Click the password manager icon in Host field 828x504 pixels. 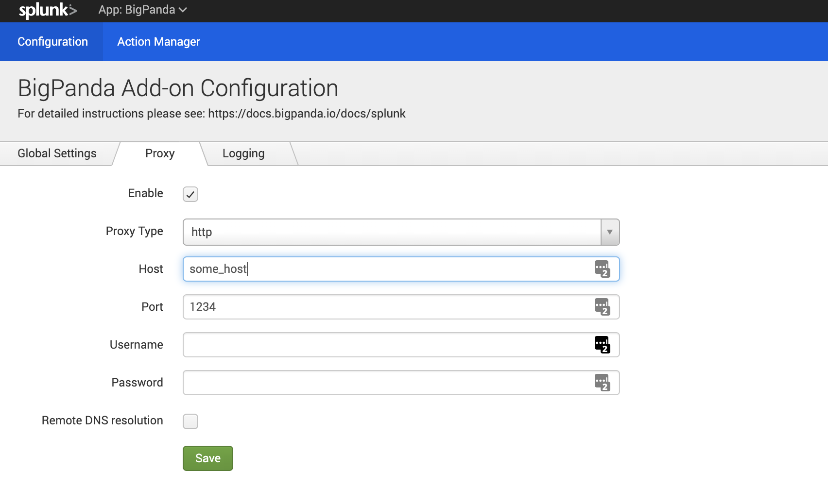point(602,269)
